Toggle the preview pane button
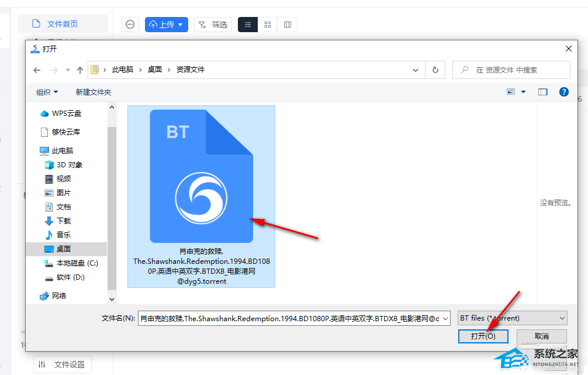The image size is (588, 375). point(543,92)
